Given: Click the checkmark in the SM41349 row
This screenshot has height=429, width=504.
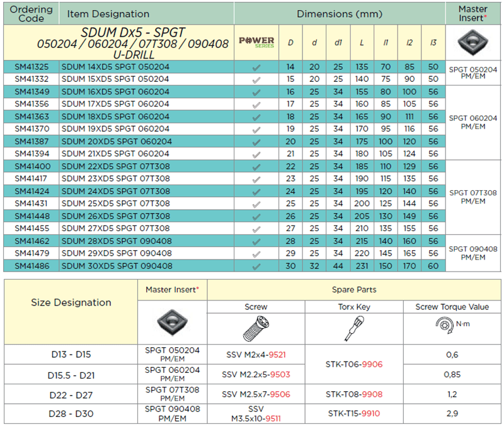Looking at the screenshot, I should click(256, 93).
